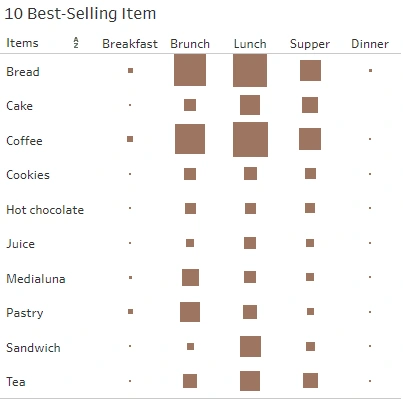Click the Sandwich Lunch square
The width and height of the screenshot is (403, 399).
[x=250, y=346]
